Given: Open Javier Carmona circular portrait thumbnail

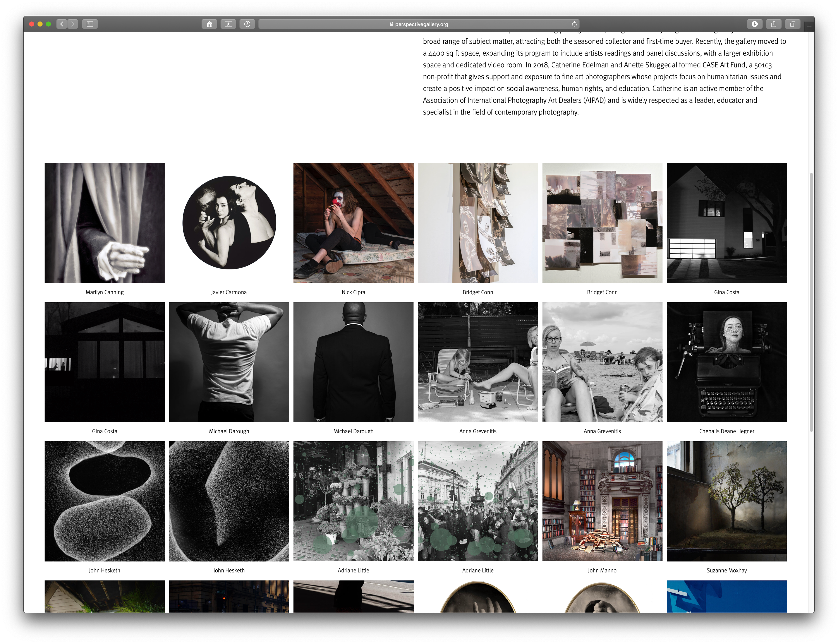Looking at the screenshot, I should pyautogui.click(x=229, y=223).
